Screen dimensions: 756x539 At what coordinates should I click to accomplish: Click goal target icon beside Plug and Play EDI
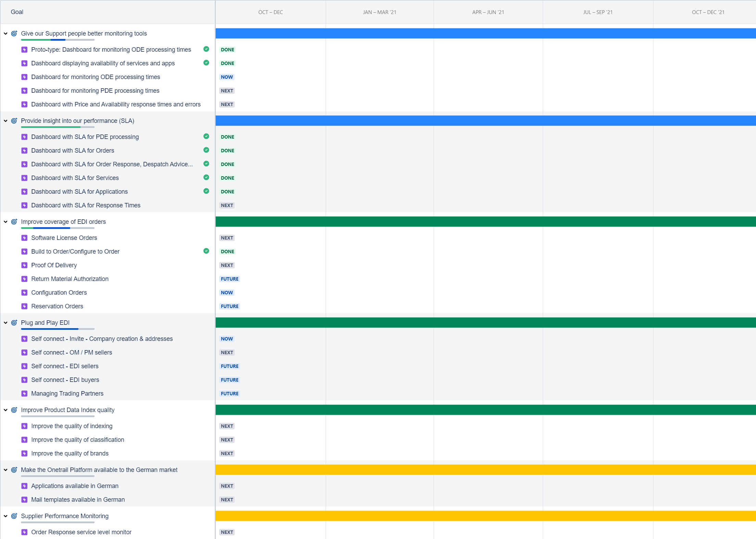point(14,323)
